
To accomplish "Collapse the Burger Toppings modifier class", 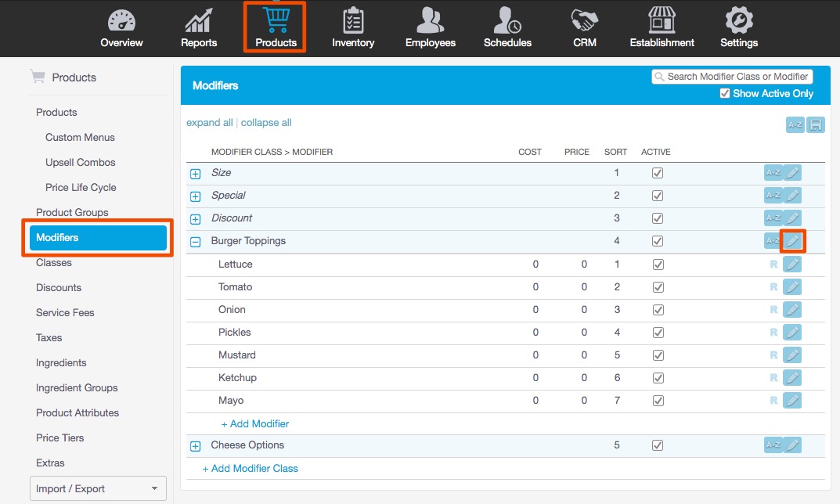I will point(196,242).
